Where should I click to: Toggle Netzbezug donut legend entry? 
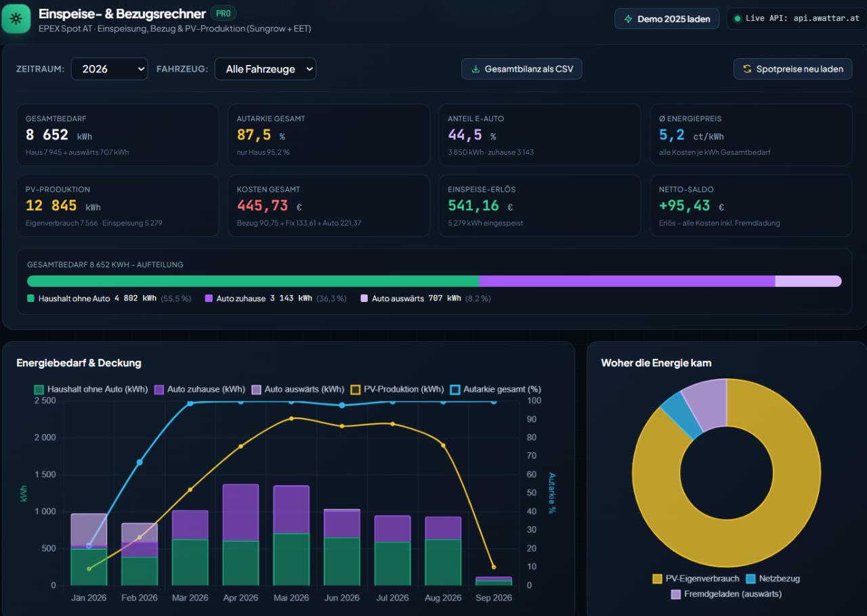click(x=773, y=579)
